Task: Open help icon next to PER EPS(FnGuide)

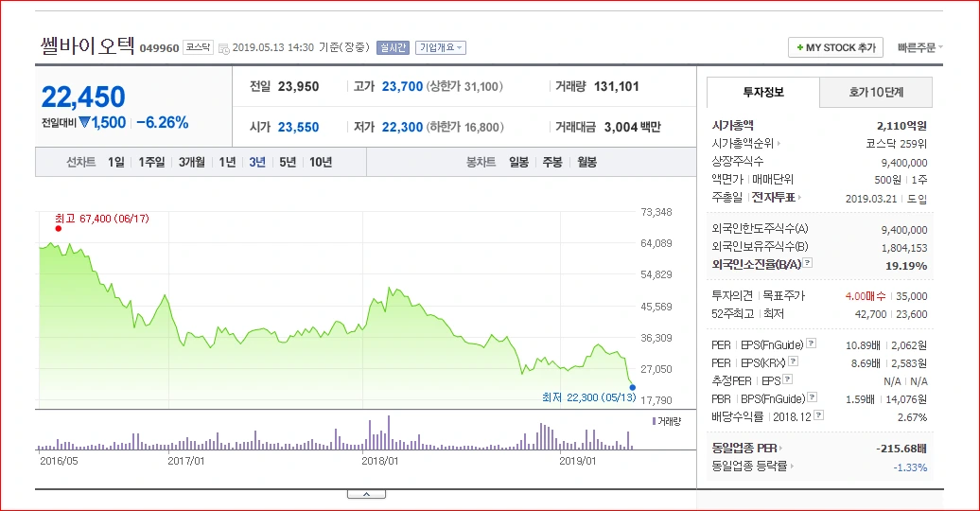Action: [811, 343]
